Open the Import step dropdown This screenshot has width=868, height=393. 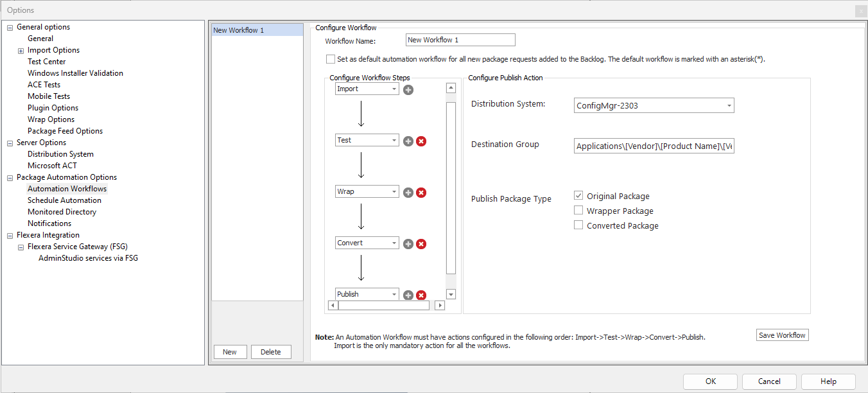(x=394, y=89)
